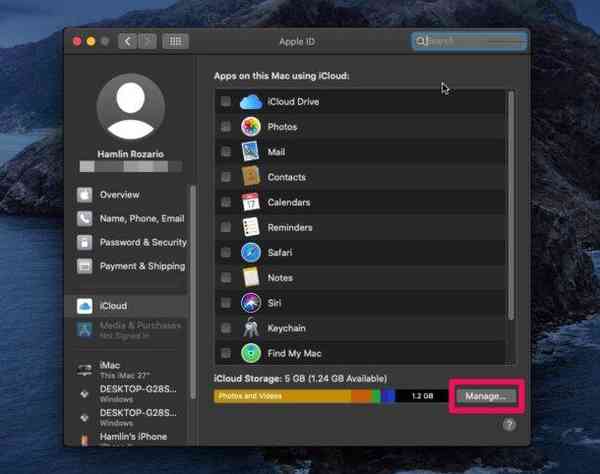This screenshot has width=600, height=474.
Task: Click the Contacts book icon
Action: (x=251, y=176)
